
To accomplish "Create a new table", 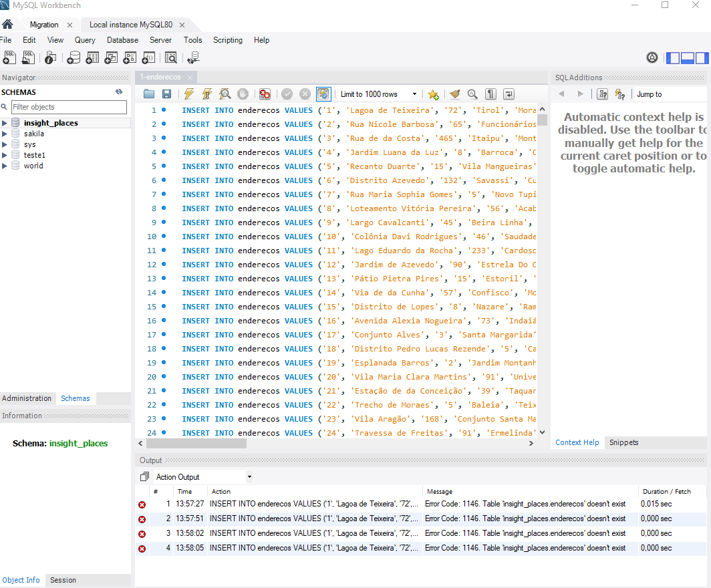I will (92, 57).
